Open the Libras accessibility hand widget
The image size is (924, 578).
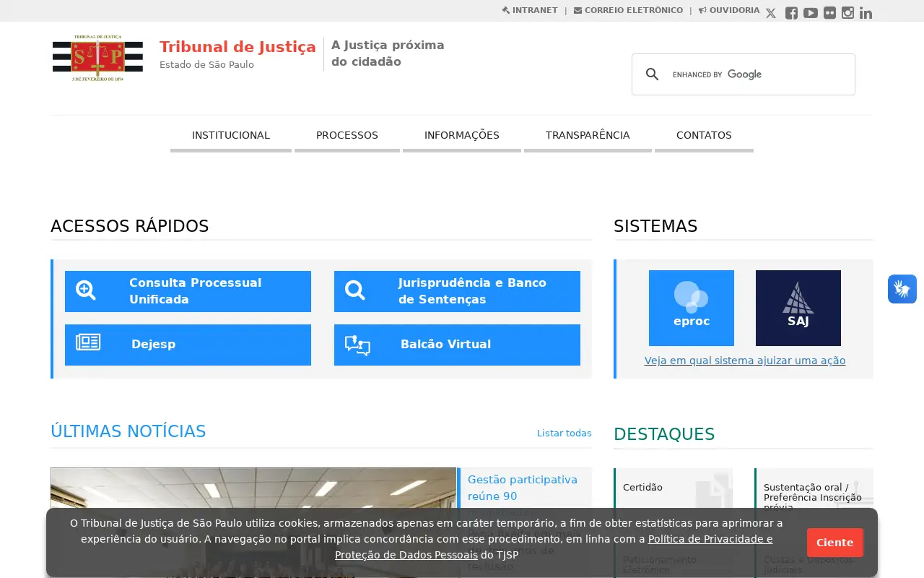902,289
